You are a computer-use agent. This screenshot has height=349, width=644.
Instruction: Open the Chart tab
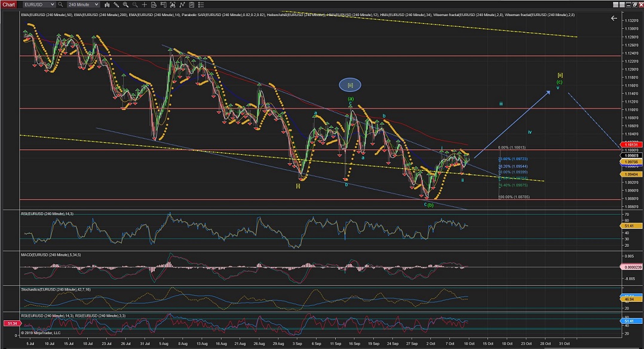pos(10,4)
